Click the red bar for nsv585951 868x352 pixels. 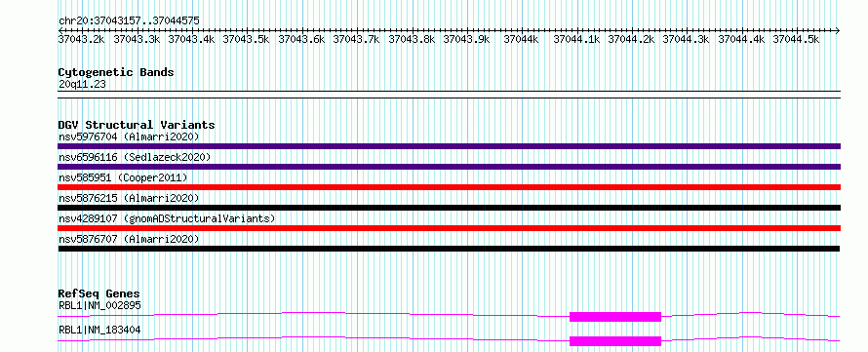click(x=449, y=187)
